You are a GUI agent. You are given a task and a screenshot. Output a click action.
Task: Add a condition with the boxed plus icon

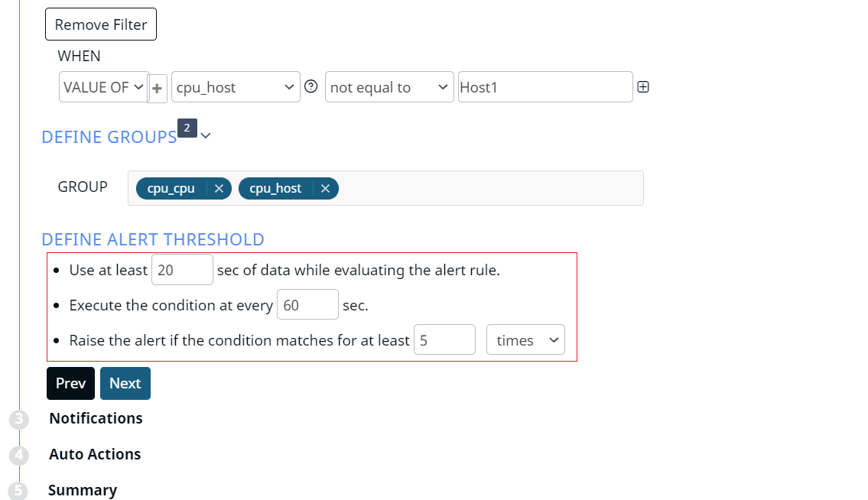[642, 87]
